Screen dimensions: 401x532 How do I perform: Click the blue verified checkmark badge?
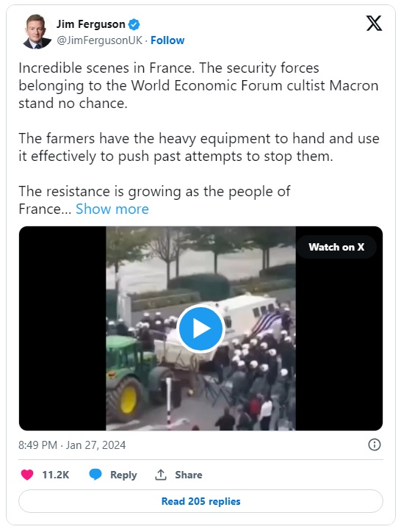[134, 24]
